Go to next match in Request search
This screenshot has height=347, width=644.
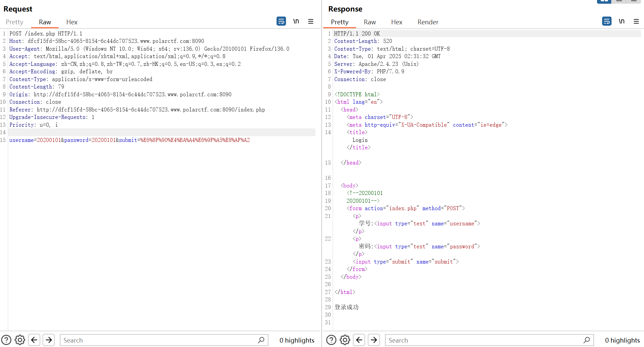pyautogui.click(x=49, y=340)
